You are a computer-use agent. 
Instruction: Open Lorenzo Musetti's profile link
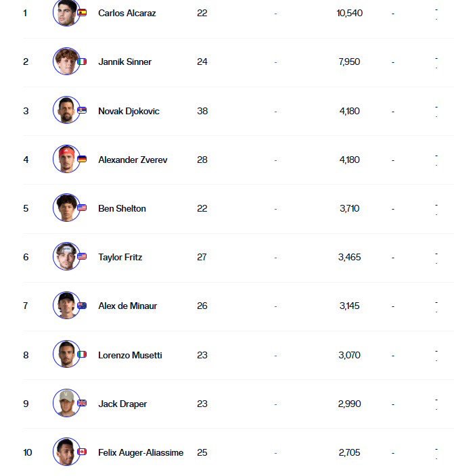click(130, 355)
